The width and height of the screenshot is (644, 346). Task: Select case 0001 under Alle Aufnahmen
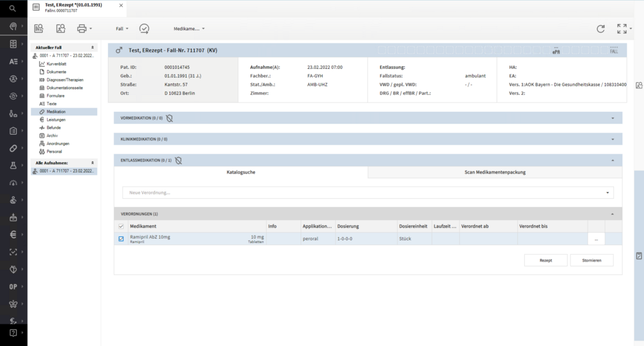click(x=64, y=171)
